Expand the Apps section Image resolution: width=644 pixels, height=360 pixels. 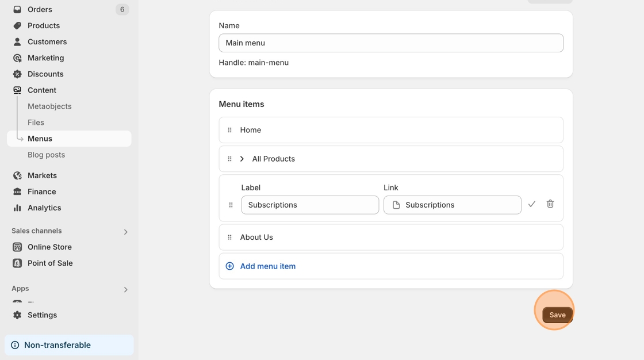125,289
